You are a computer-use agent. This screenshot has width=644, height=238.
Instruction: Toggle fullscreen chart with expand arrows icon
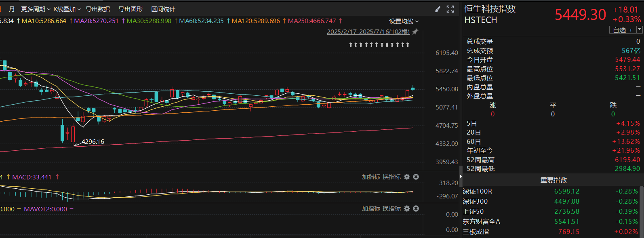(450, 9)
